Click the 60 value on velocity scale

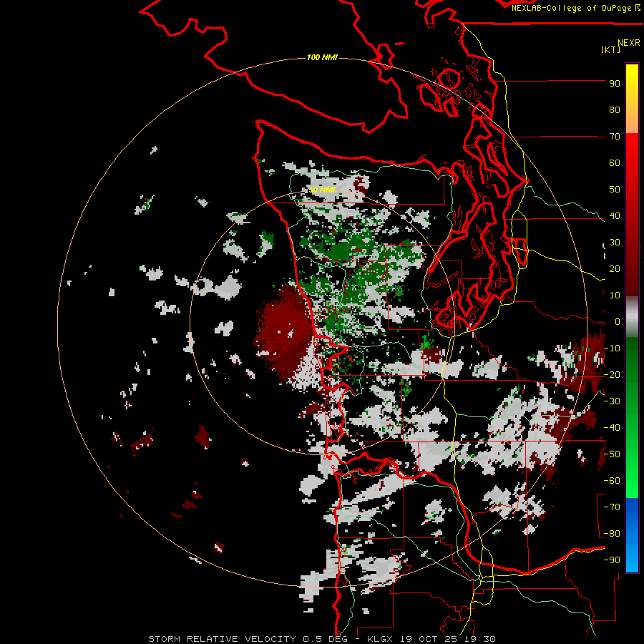(615, 162)
